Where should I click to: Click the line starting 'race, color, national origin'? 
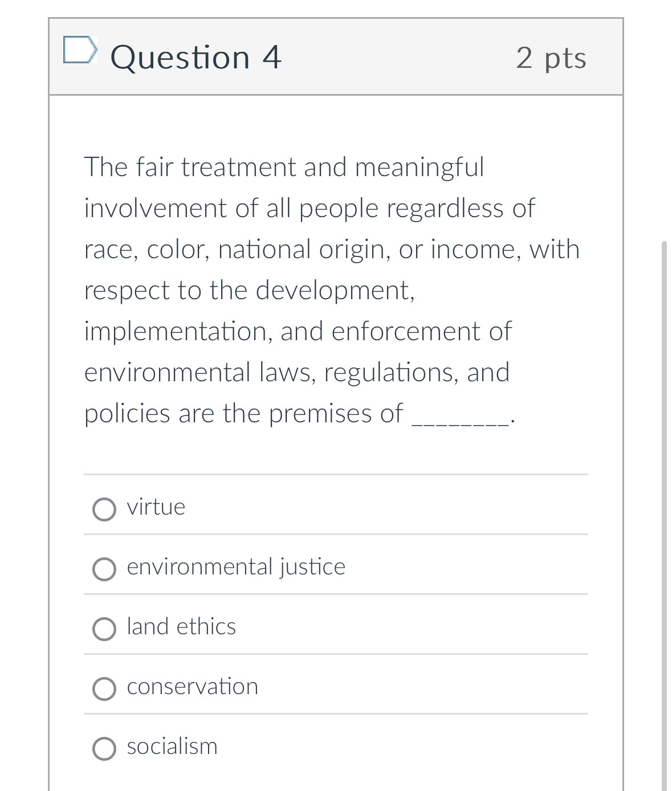coord(332,249)
